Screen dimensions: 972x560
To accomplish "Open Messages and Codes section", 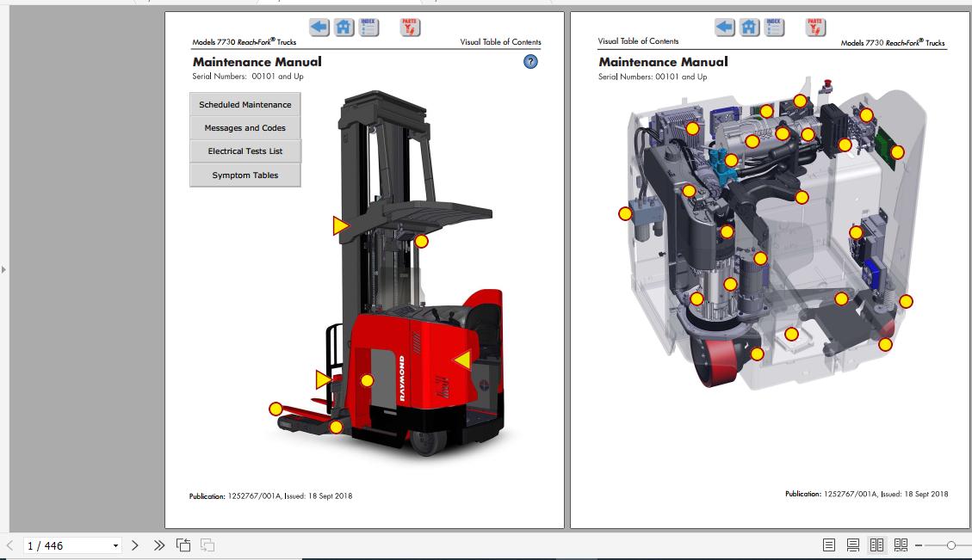I will tap(245, 128).
